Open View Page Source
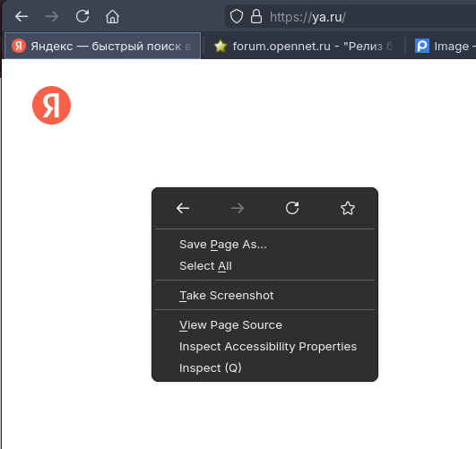 click(x=264, y=325)
